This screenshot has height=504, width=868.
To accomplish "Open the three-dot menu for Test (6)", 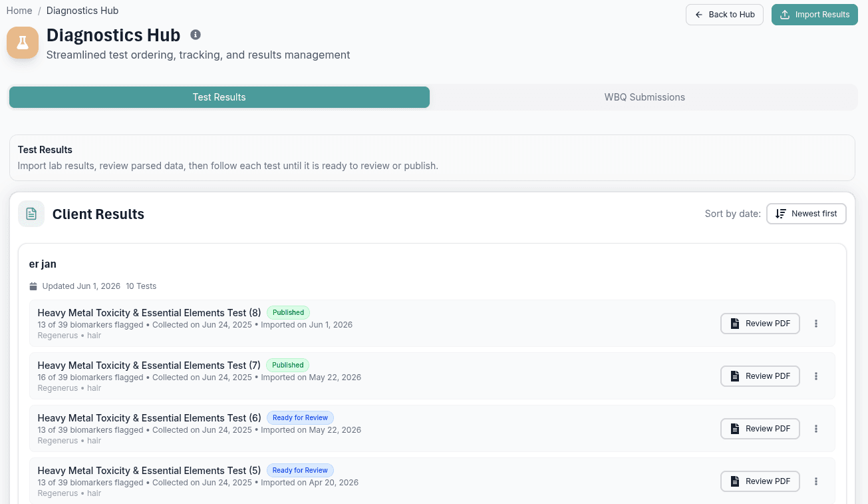I will pyautogui.click(x=816, y=429).
